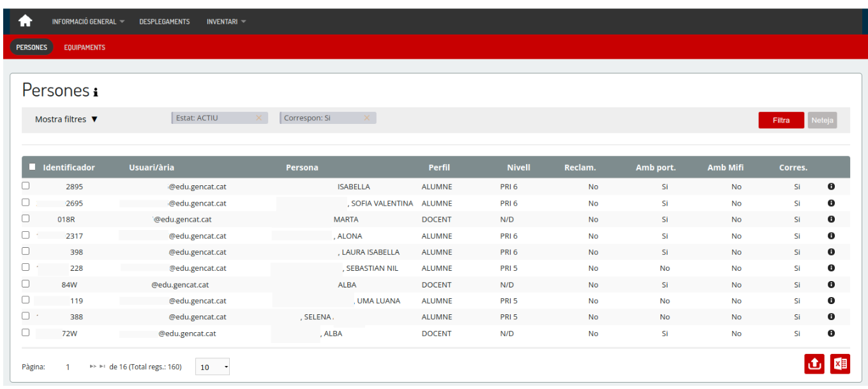
Task: Check the box for the ALONA row
Action: click(26, 235)
